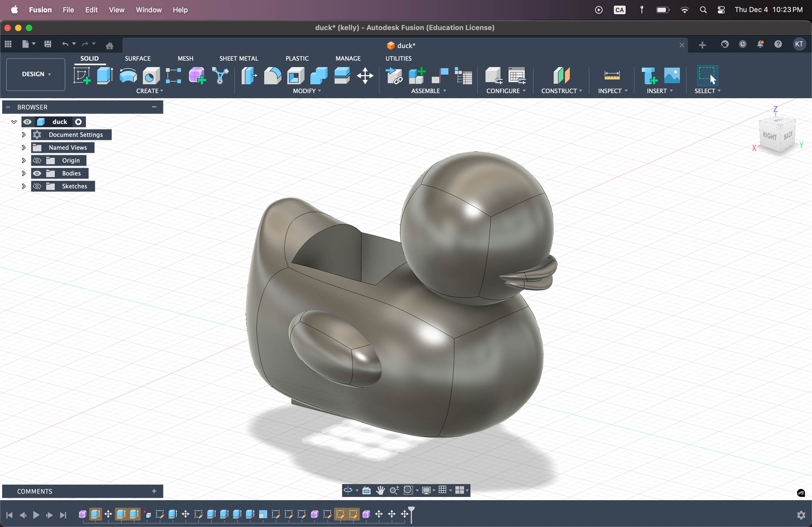812x527 pixels.
Task: Add a comment with plus button
Action: [x=154, y=491]
